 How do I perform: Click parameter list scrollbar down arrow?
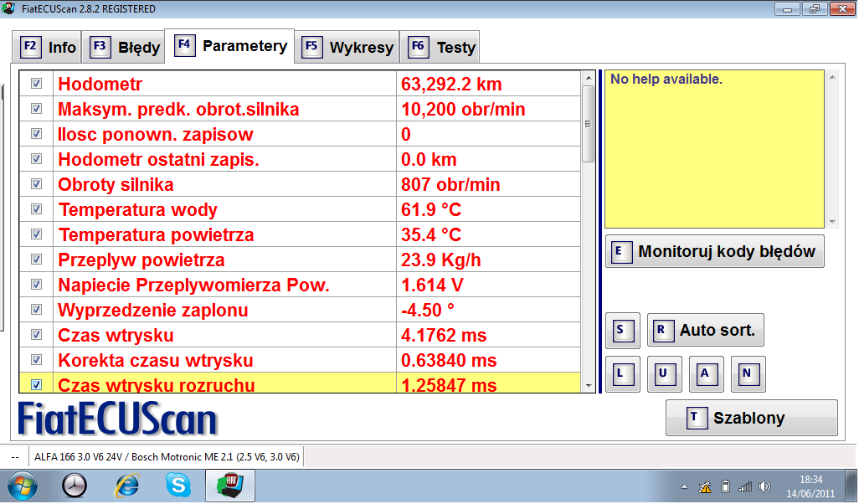tap(589, 386)
